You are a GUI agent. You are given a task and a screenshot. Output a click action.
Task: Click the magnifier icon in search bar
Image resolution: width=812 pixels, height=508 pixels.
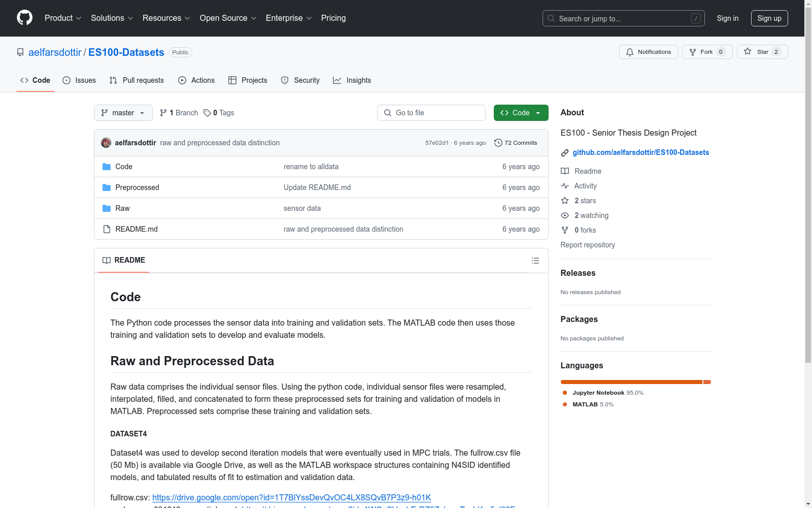click(551, 18)
